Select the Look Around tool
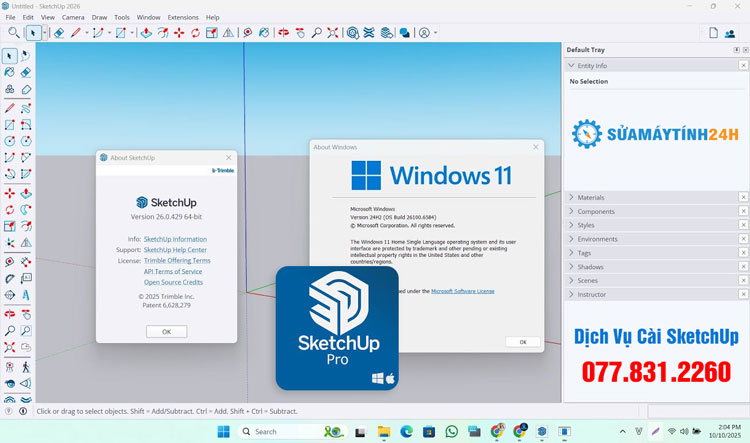 [x=10, y=384]
